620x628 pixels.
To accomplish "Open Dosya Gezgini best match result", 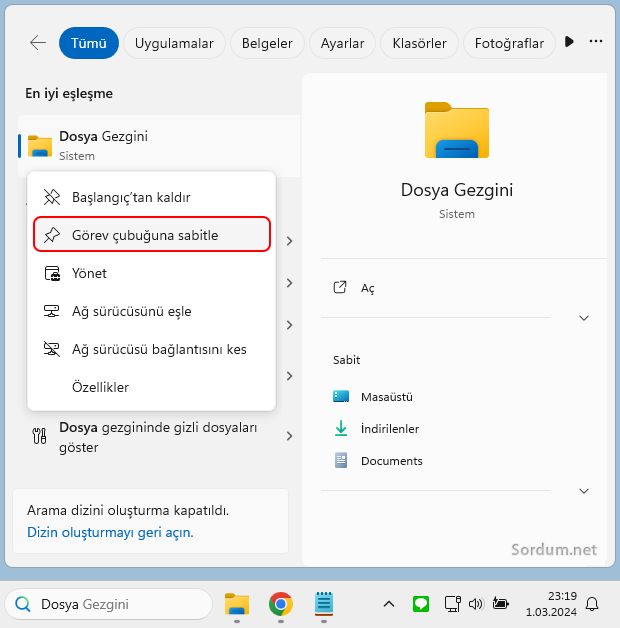I will [x=159, y=146].
